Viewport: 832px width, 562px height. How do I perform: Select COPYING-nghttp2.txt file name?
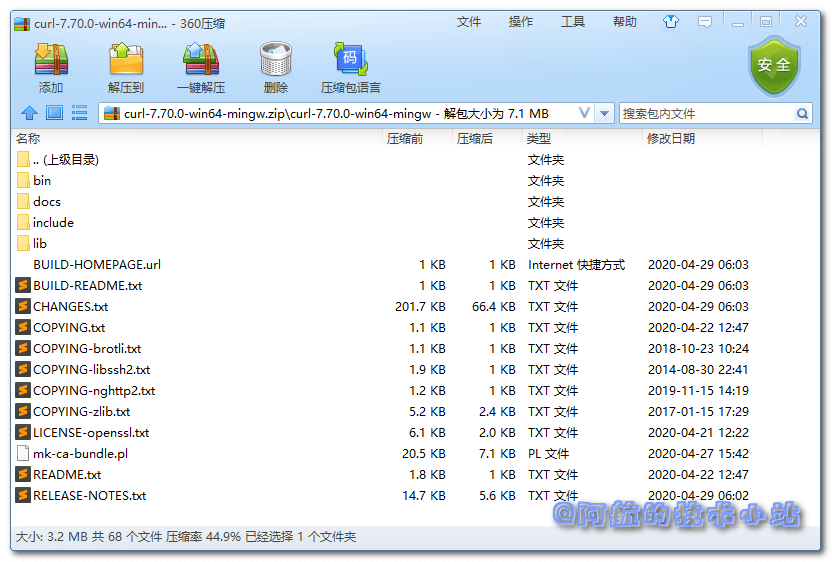94,391
